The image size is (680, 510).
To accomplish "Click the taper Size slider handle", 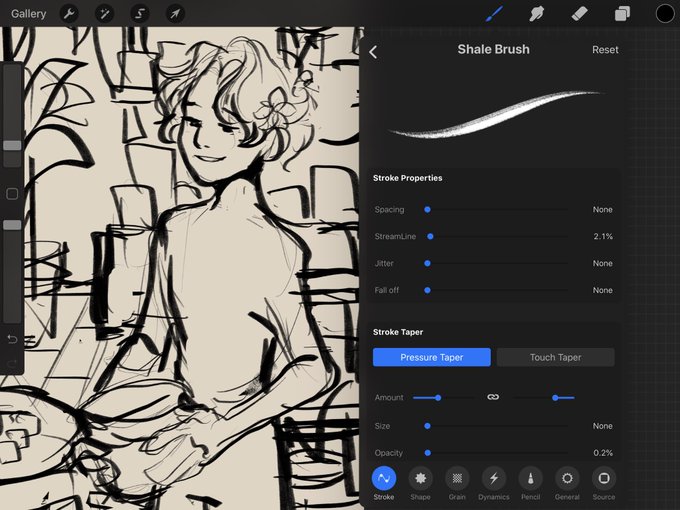I will 427,426.
